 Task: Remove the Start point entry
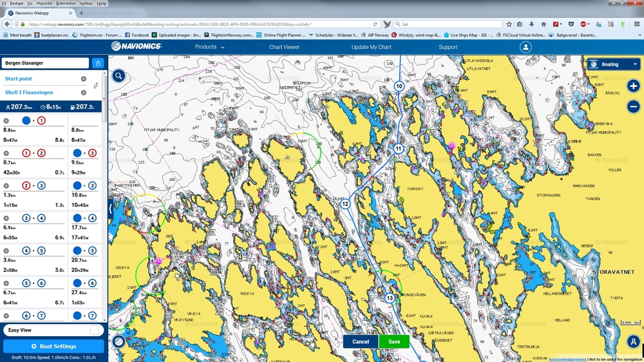pyautogui.click(x=83, y=79)
